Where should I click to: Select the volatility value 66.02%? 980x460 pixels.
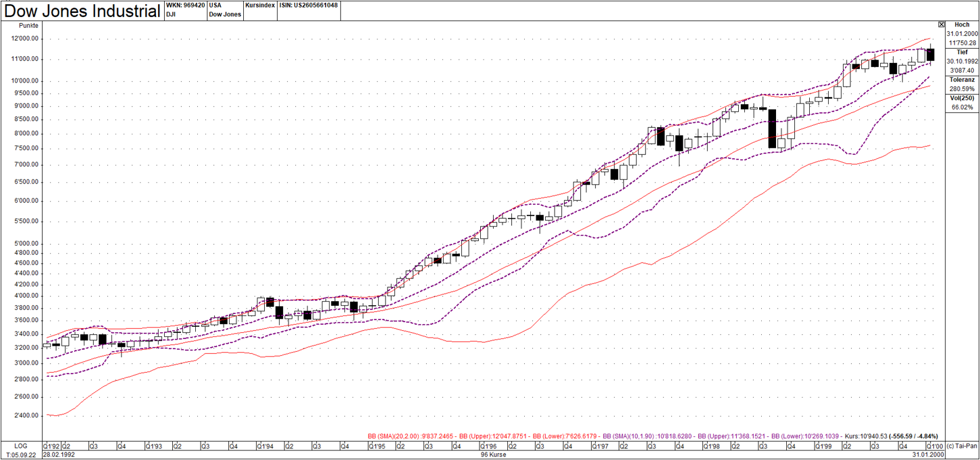tap(962, 107)
